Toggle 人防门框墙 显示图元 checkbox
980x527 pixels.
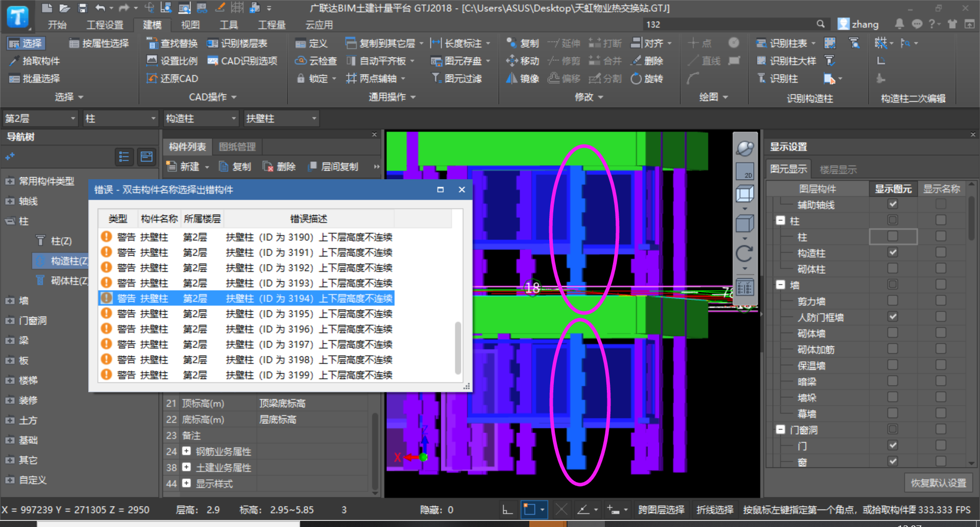[893, 317]
